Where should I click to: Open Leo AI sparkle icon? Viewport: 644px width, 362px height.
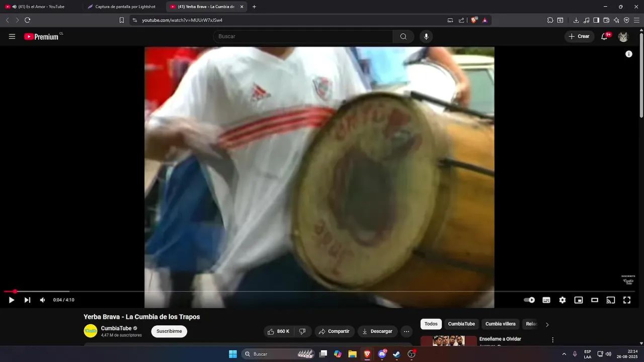[616, 20]
